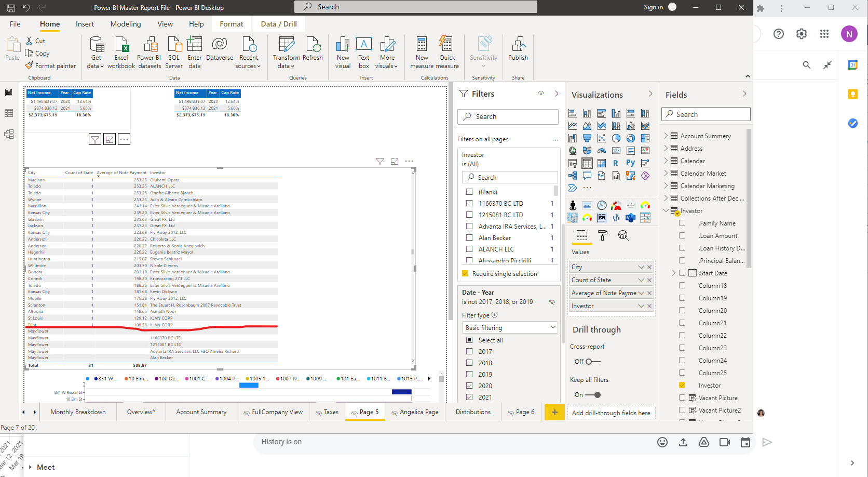The image size is (868, 477).
Task: Remove Investor from Values well
Action: 649,306
